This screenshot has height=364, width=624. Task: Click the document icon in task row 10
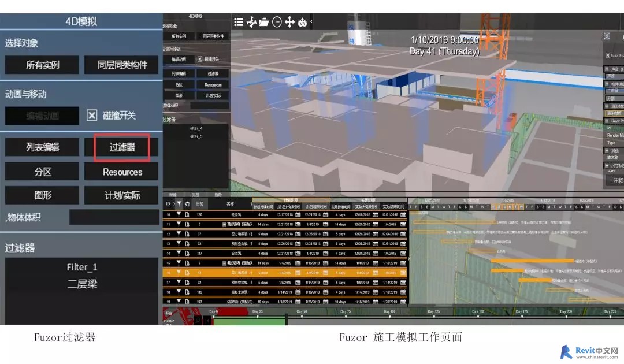click(187, 214)
